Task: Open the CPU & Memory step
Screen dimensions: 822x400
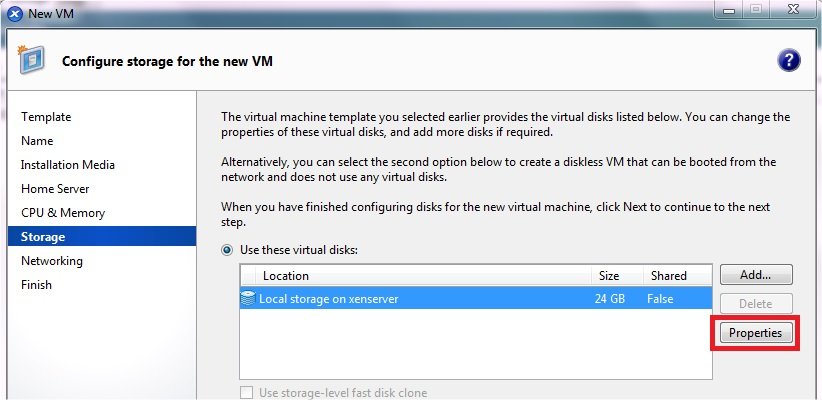Action: 63,213
